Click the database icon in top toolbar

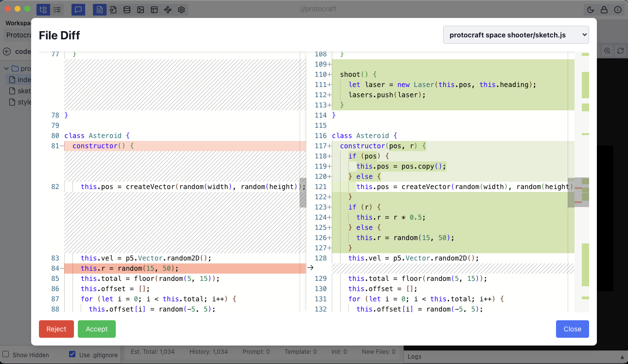coord(127,10)
